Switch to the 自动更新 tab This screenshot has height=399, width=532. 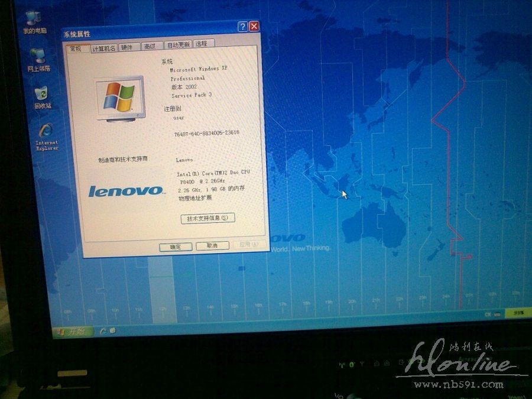pos(179,44)
